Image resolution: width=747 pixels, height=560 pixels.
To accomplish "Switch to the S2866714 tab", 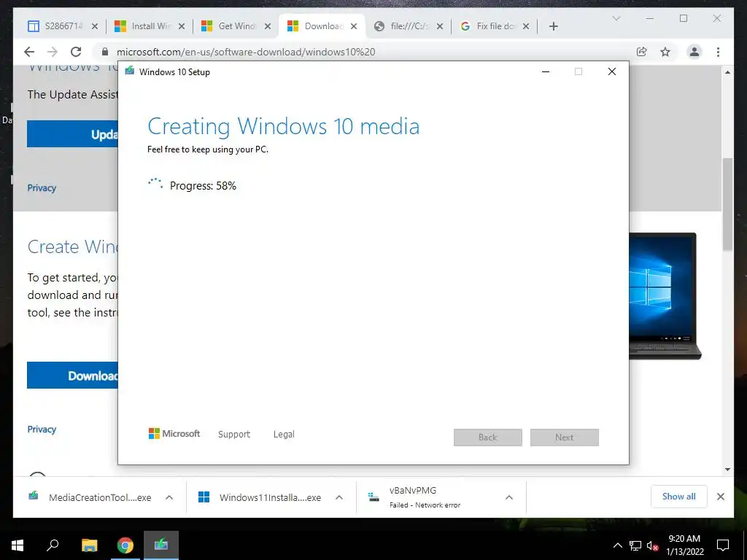I will pos(55,26).
